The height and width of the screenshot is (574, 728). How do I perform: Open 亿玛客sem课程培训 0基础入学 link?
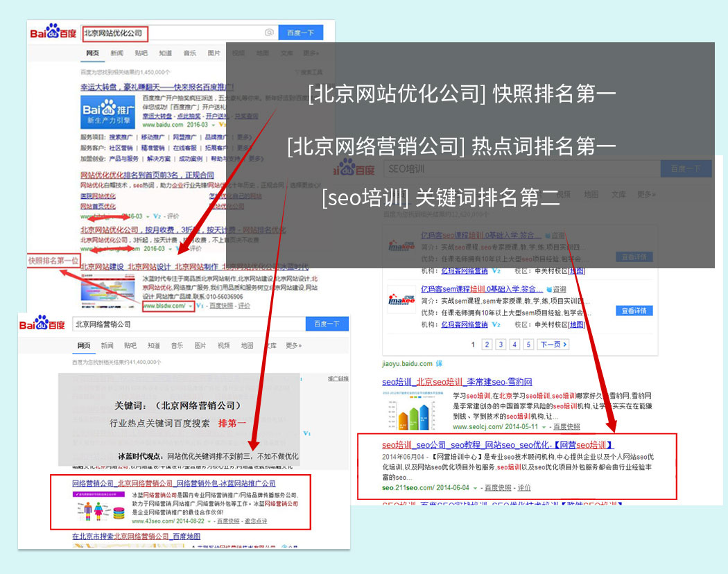[x=482, y=289]
